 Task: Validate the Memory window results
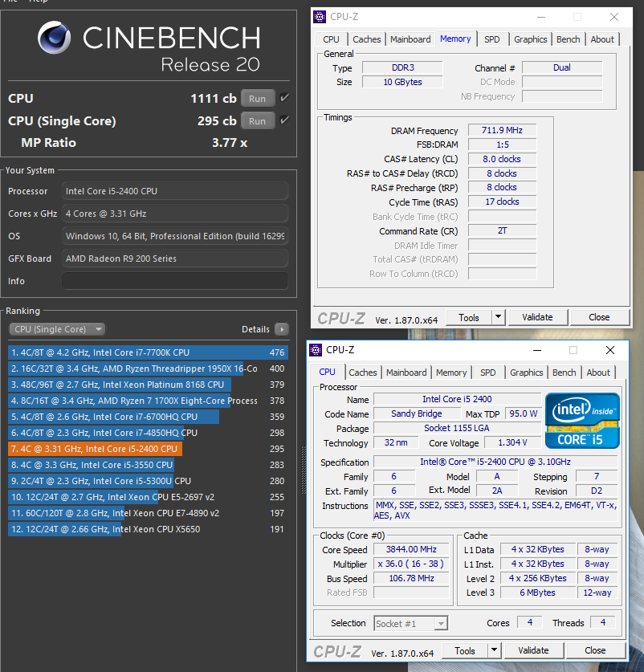tap(536, 317)
